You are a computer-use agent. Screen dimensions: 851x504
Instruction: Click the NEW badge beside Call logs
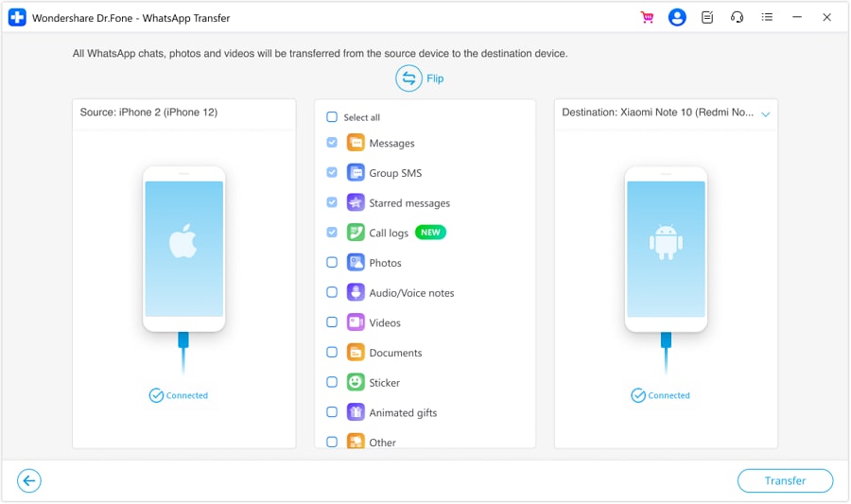pyautogui.click(x=430, y=233)
